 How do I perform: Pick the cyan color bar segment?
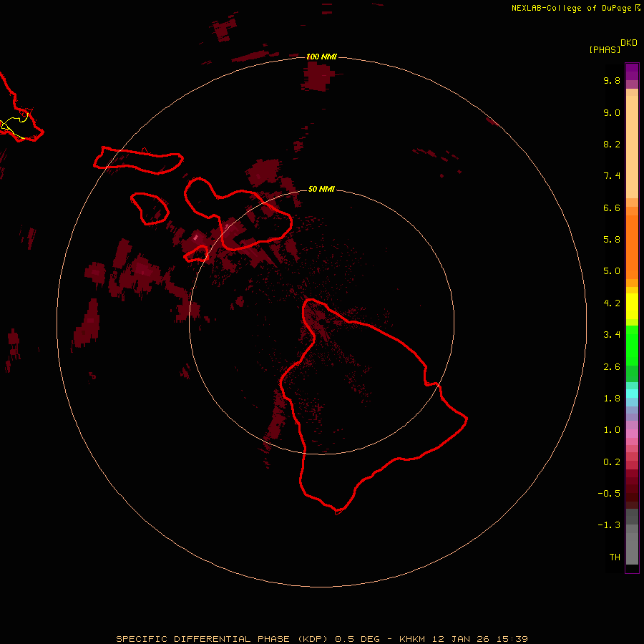point(632,394)
